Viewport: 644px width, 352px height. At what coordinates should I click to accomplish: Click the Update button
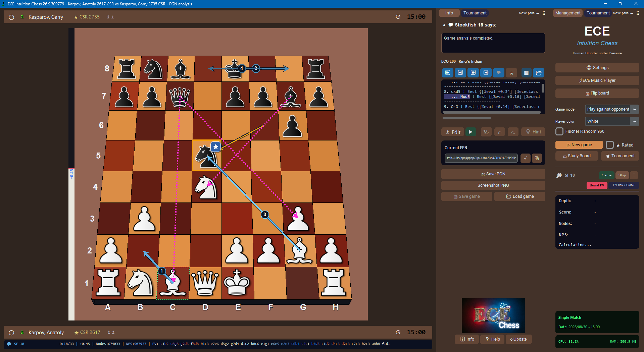pos(518,339)
